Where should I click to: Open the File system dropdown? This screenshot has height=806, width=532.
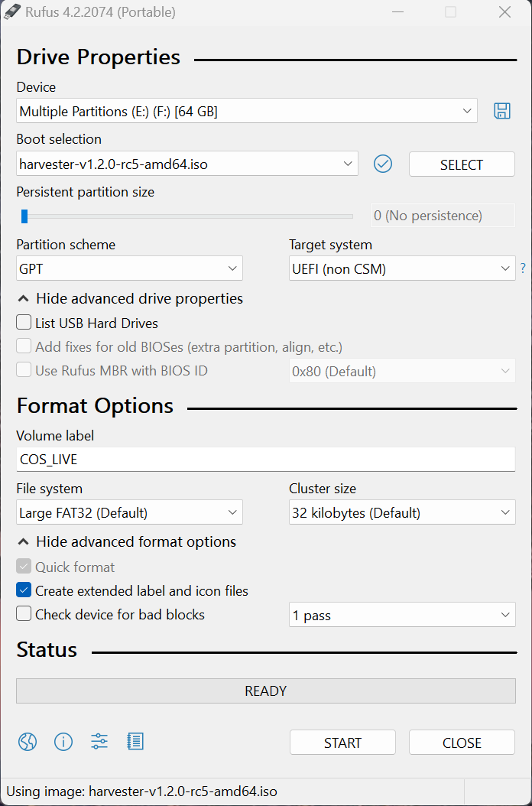129,512
